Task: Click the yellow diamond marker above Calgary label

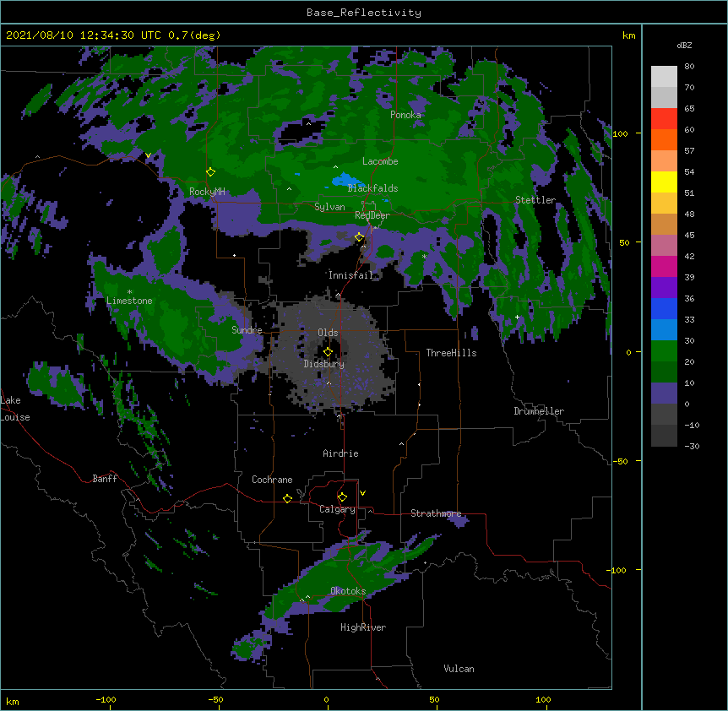Action: [x=342, y=497]
